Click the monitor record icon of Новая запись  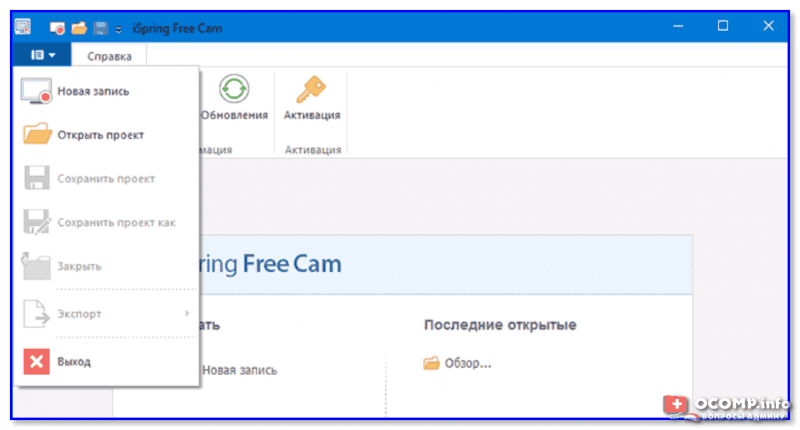pyautogui.click(x=36, y=91)
